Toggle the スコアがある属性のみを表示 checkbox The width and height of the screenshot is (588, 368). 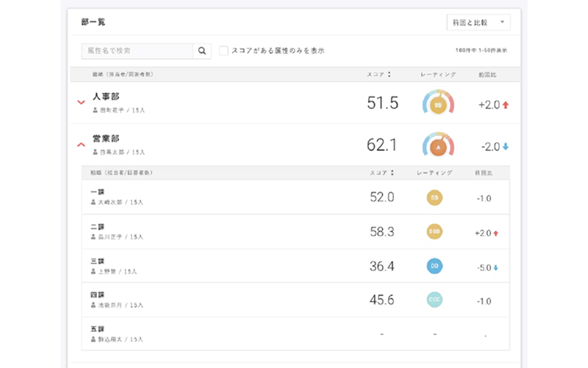click(x=223, y=51)
